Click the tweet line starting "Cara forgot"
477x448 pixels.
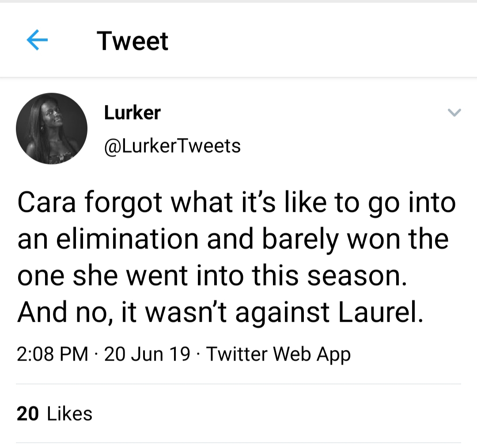pyautogui.click(x=236, y=203)
